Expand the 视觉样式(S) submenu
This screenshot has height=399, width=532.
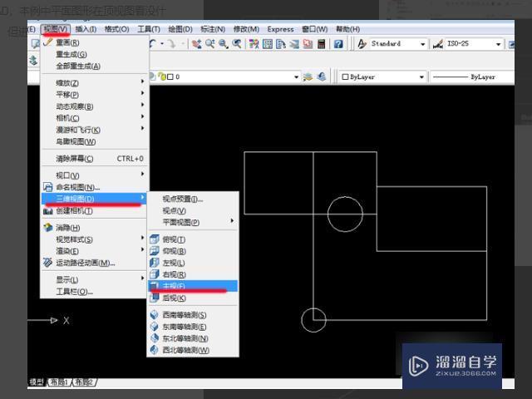[x=94, y=239]
